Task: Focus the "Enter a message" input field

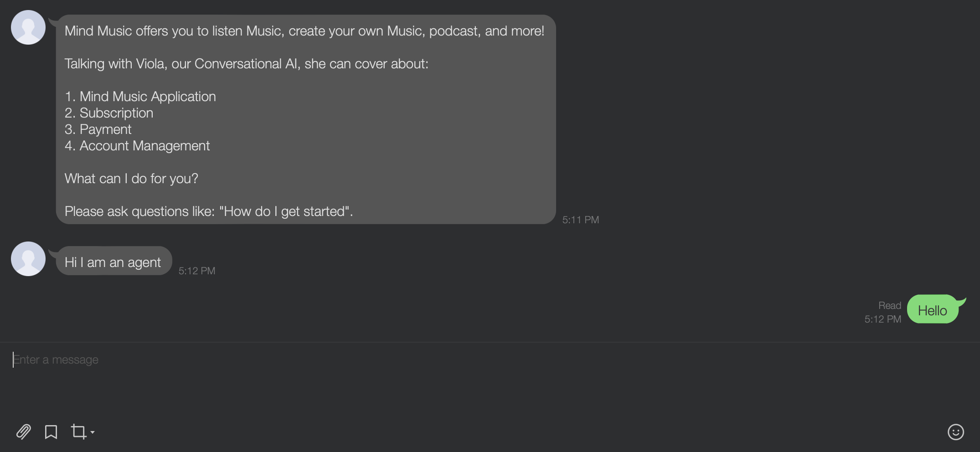Action: coord(273,360)
